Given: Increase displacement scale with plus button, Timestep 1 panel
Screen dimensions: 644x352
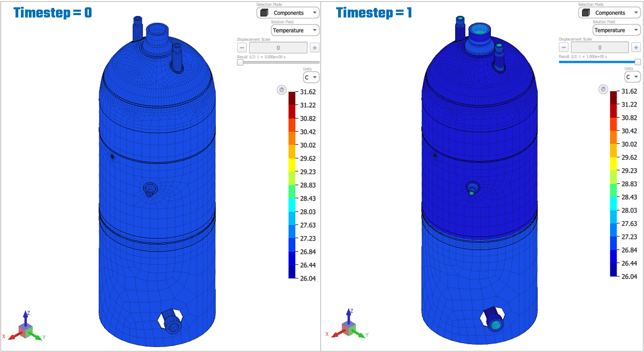Looking at the screenshot, I should (x=636, y=47).
